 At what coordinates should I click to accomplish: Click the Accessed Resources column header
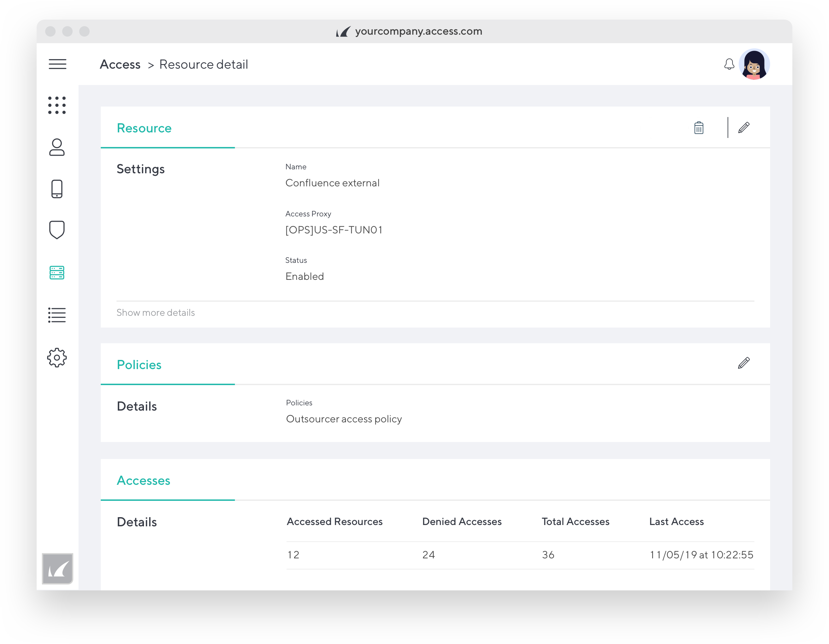click(334, 521)
